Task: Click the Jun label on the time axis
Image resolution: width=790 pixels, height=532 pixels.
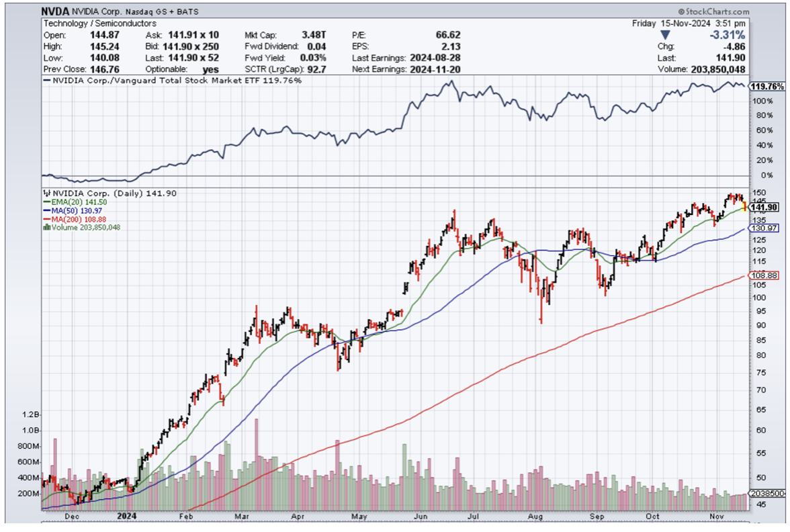Action: [421, 517]
